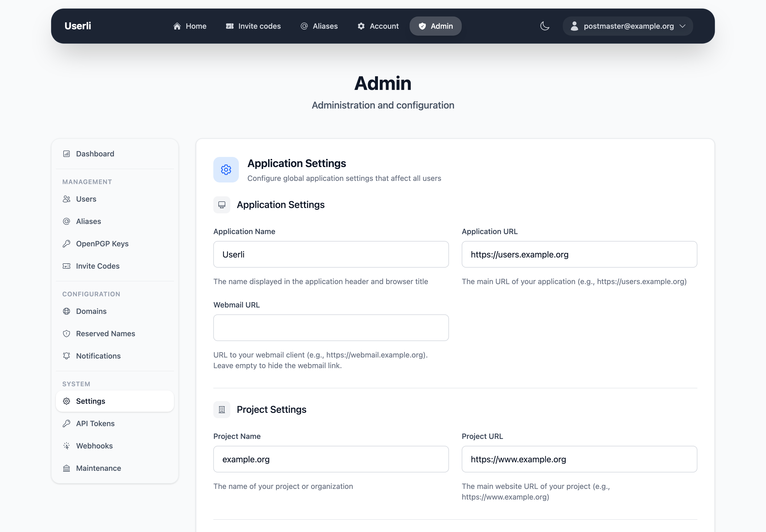
Task: Focus the Project URL field
Action: [x=579, y=459]
